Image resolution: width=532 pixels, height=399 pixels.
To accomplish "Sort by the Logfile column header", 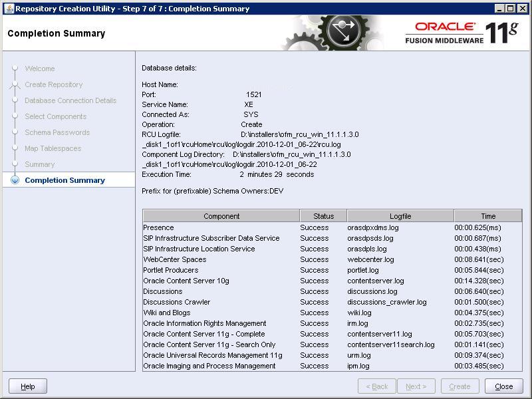I will click(x=400, y=216).
